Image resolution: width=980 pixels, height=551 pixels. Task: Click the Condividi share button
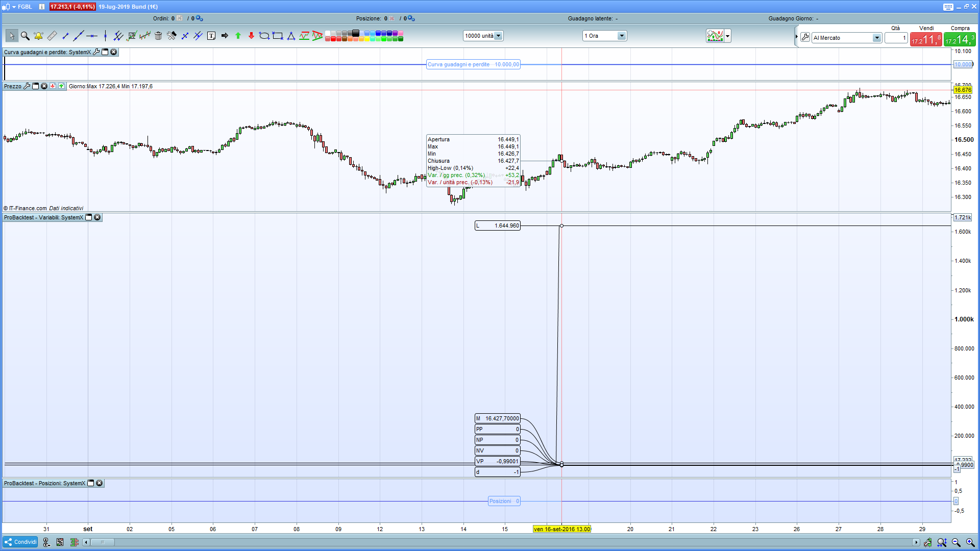(20, 542)
